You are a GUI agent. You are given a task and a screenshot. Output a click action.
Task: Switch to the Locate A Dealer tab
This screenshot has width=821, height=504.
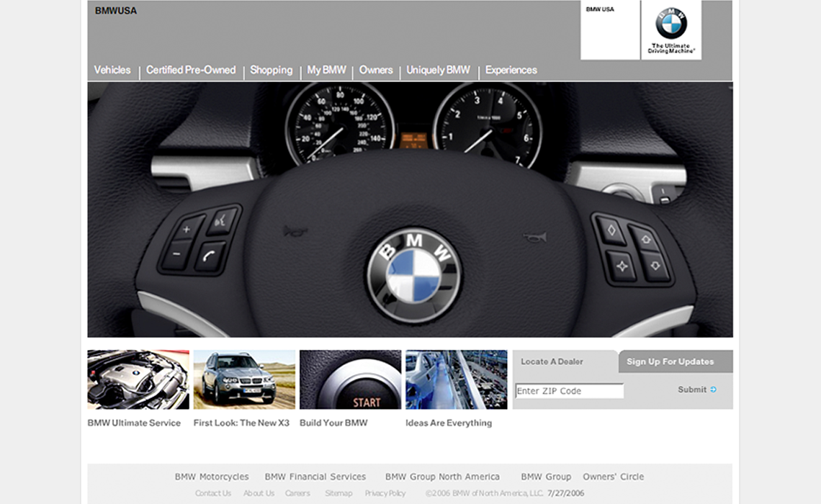click(565, 361)
